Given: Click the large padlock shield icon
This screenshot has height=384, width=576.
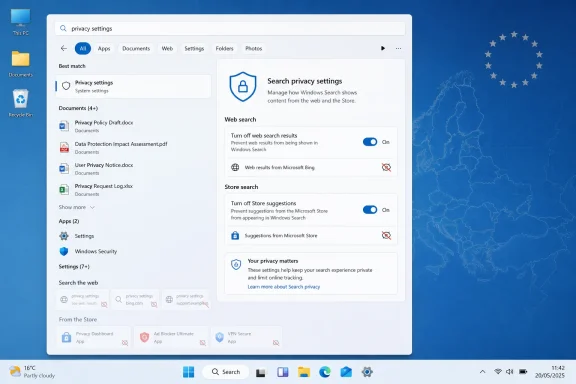Looking at the screenshot, I should click(x=242, y=87).
